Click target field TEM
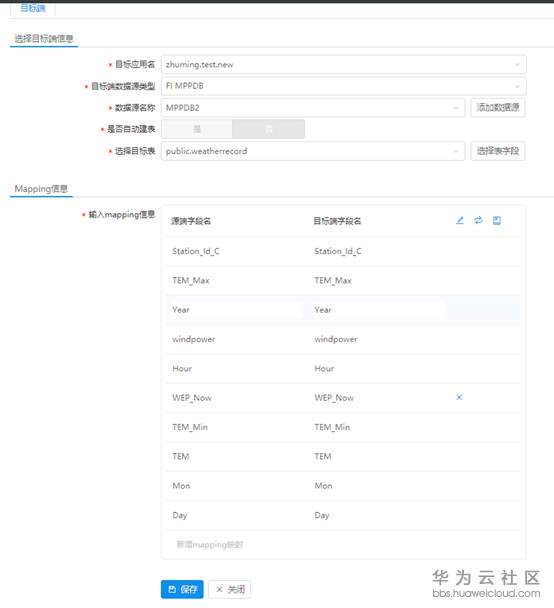The width and height of the screenshot is (554, 608). 323,456
